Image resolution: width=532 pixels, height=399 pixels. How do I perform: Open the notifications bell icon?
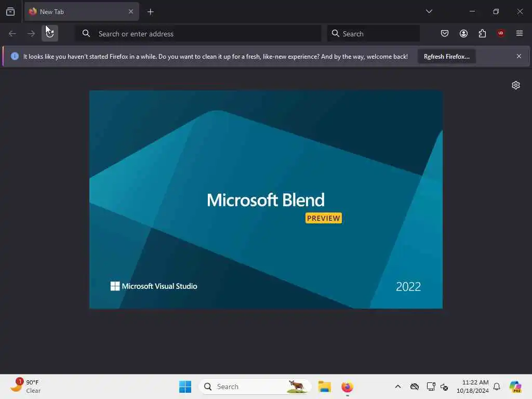[497, 387]
